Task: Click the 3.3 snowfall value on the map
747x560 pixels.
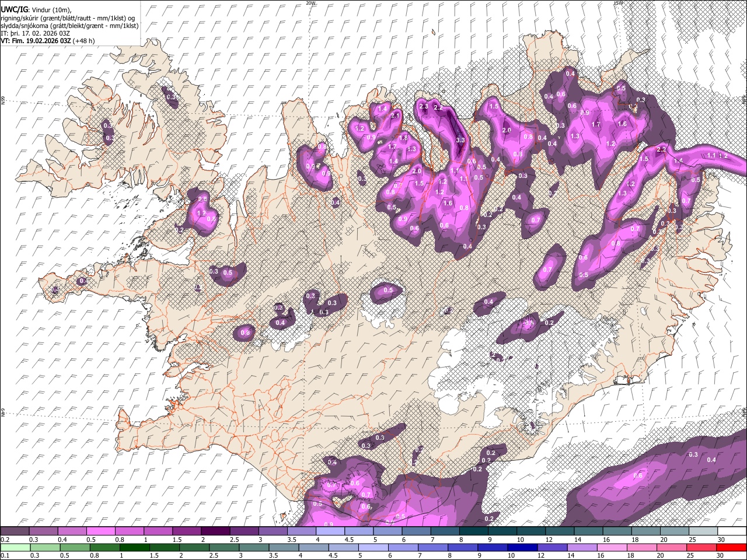Action: 460,140
